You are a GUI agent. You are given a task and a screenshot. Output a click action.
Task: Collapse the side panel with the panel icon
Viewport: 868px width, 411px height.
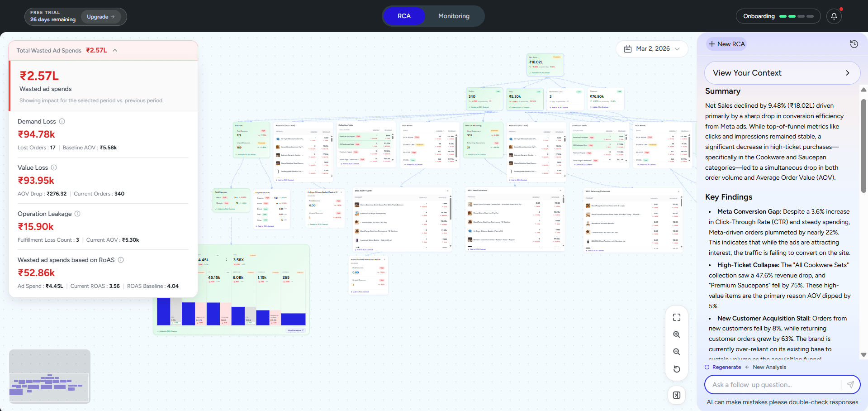coord(677,395)
